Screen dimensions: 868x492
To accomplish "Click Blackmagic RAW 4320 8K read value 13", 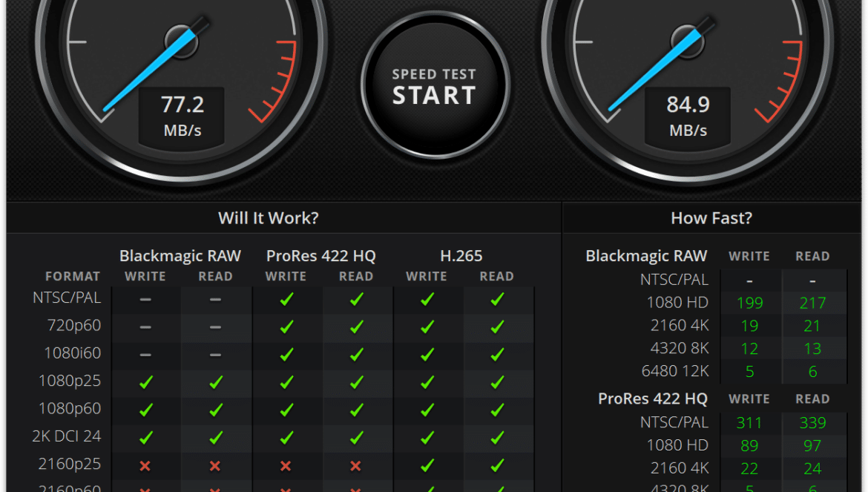I will click(812, 349).
